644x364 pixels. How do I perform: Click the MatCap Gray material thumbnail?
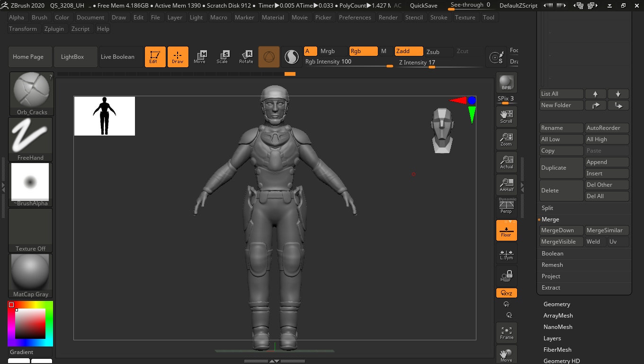click(x=30, y=275)
